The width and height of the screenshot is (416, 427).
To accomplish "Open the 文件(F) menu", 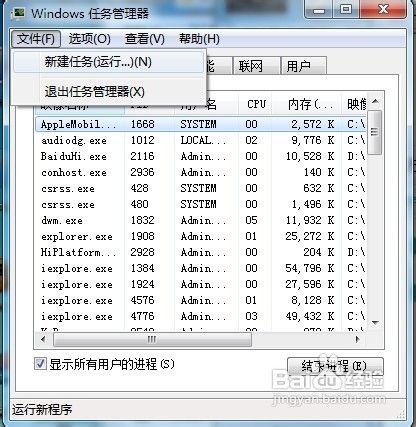I will pos(36,39).
